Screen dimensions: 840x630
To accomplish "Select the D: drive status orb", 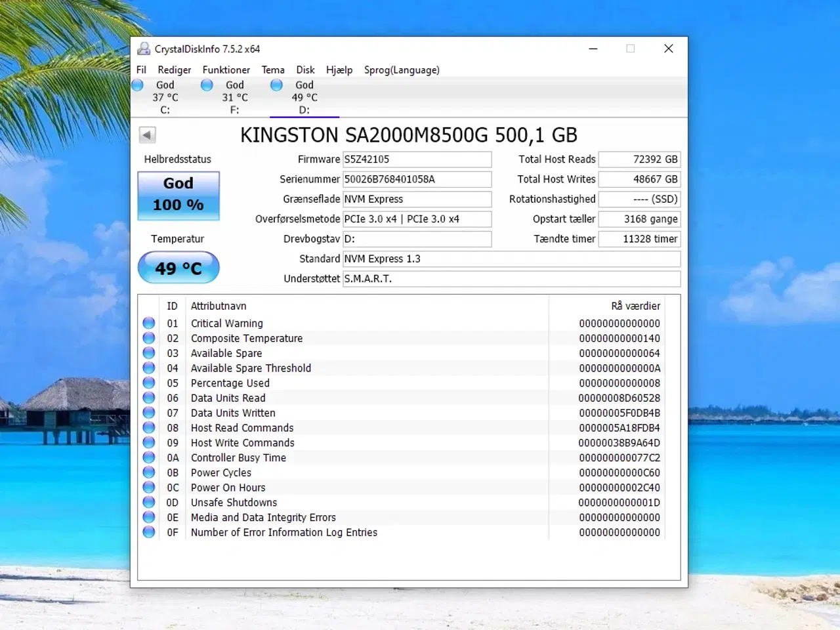I will click(276, 85).
